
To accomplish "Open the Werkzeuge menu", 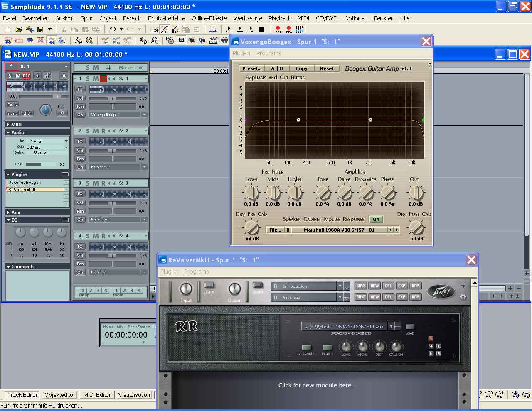I will (248, 18).
